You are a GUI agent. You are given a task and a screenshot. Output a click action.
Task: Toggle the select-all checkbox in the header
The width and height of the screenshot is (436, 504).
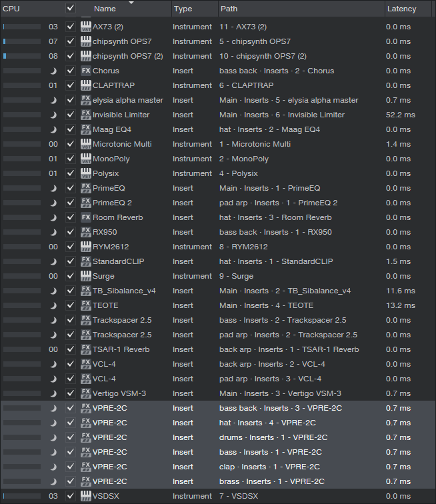[71, 8]
